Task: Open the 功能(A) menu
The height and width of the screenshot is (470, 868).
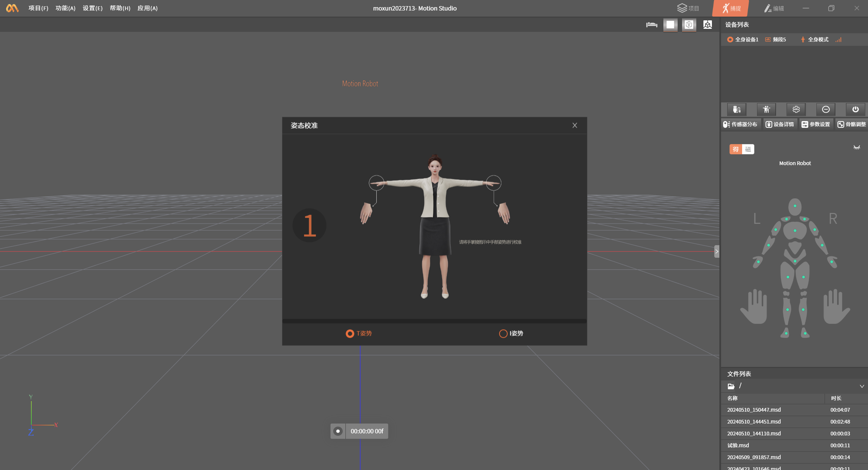Action: 65,8
